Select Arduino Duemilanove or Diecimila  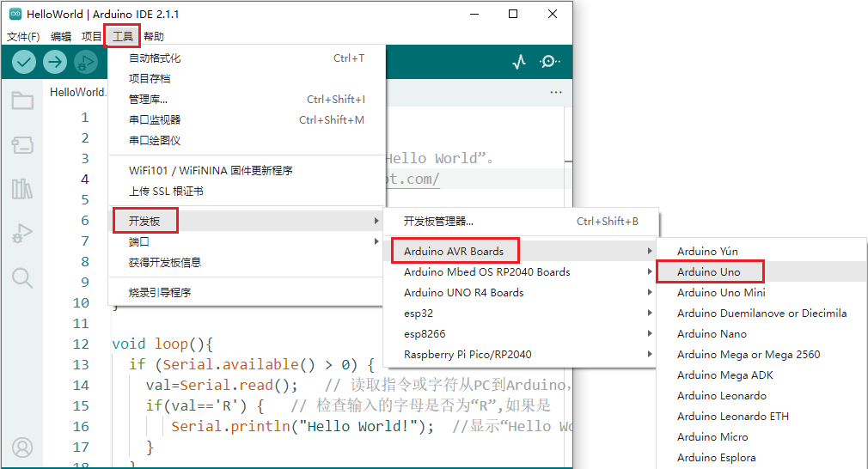pyautogui.click(x=762, y=313)
